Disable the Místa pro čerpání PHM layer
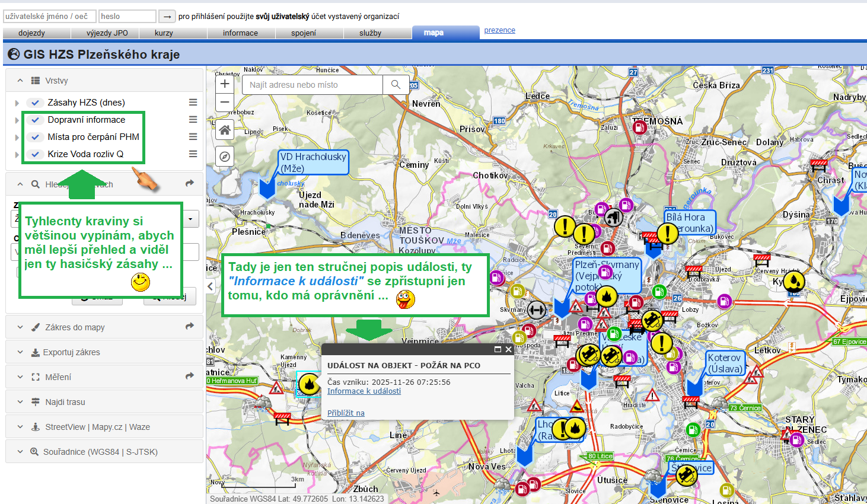The height and width of the screenshot is (504, 867). point(36,137)
